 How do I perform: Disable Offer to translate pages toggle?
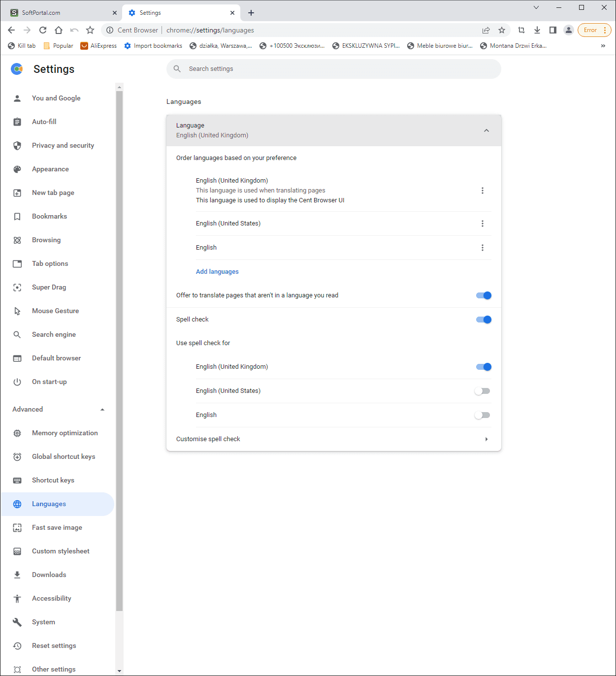click(x=484, y=295)
